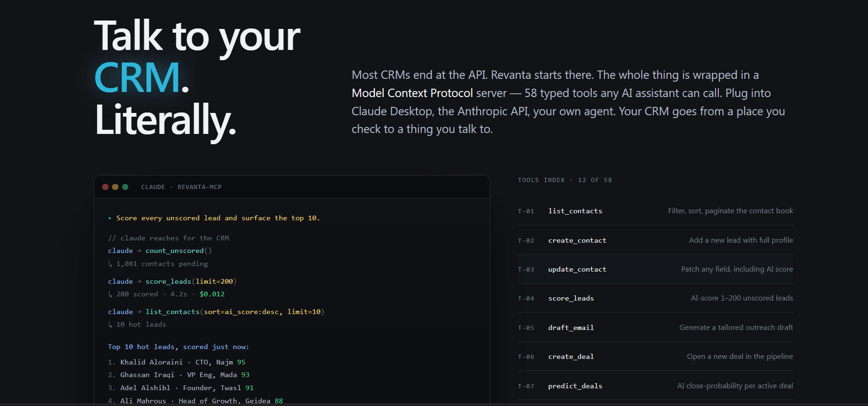The width and height of the screenshot is (868, 406).
Task: Click "Generate a tailored outreach draft" description
Action: (736, 328)
